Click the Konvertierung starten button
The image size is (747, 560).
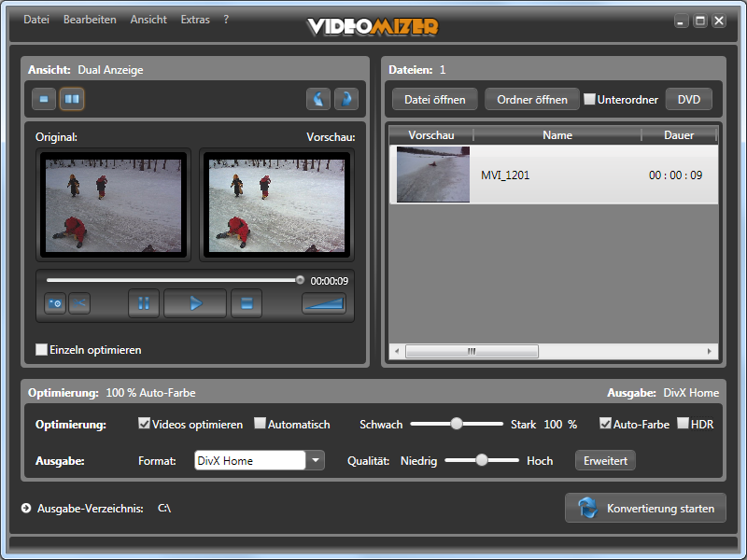point(645,509)
